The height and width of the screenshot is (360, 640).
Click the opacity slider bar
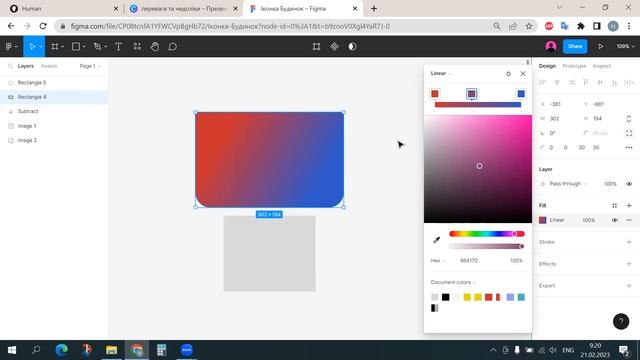click(x=487, y=246)
